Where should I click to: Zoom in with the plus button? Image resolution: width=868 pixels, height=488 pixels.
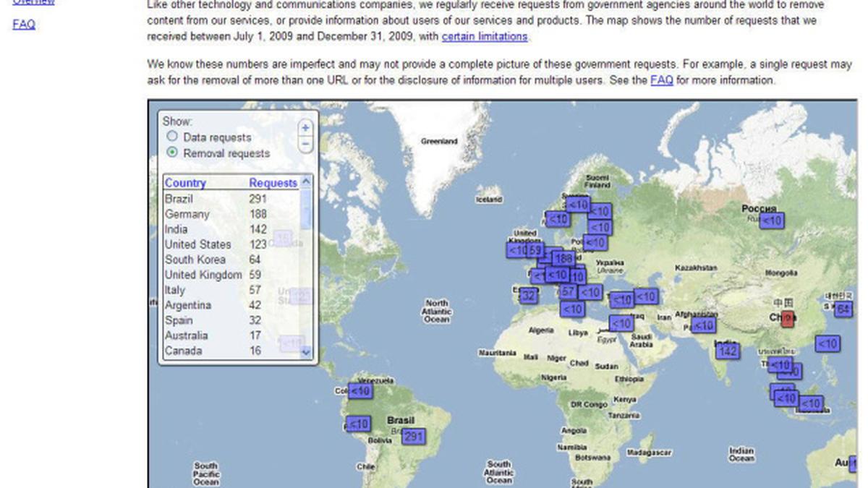tap(305, 127)
